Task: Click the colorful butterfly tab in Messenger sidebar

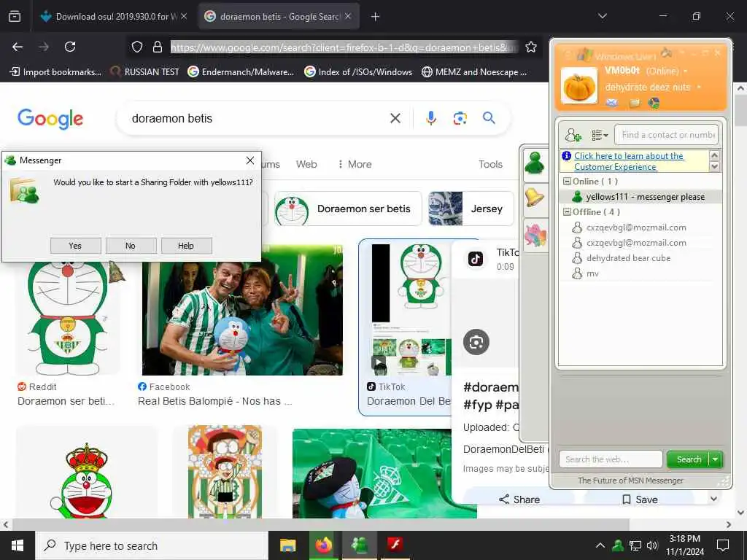Action: click(535, 235)
